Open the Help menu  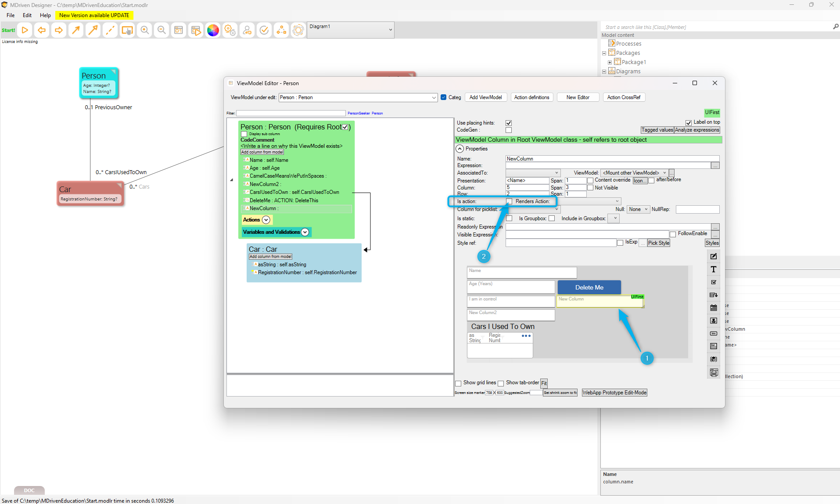(x=45, y=15)
